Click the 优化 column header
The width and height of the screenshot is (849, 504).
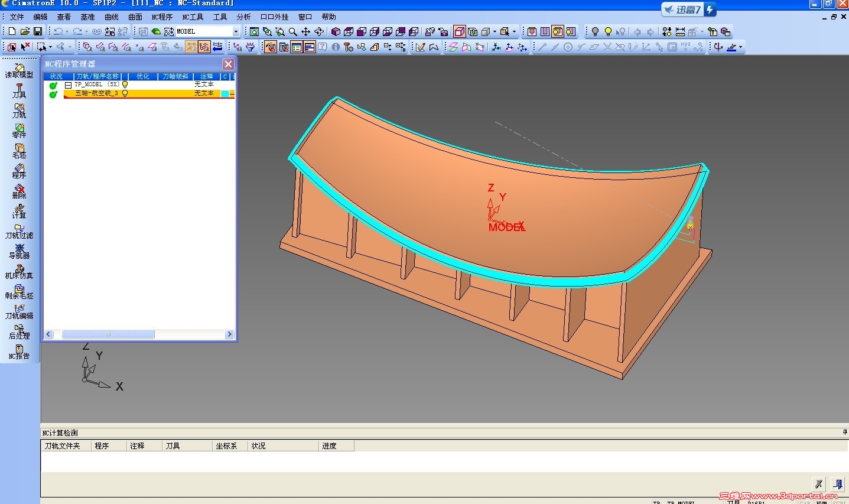pyautogui.click(x=143, y=76)
